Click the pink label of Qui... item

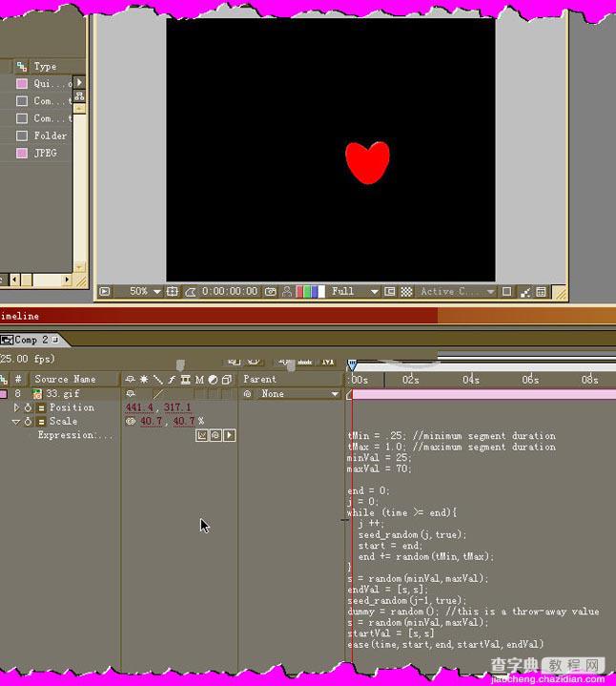(22, 84)
